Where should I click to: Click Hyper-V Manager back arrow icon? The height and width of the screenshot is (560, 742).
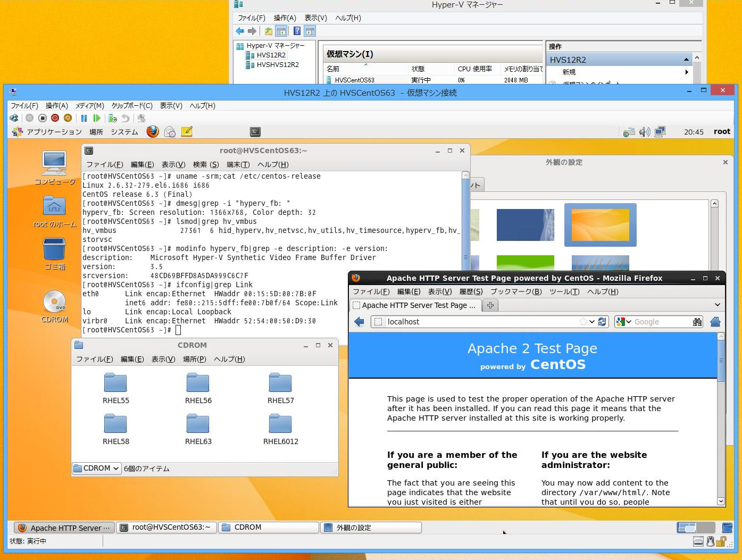click(240, 31)
